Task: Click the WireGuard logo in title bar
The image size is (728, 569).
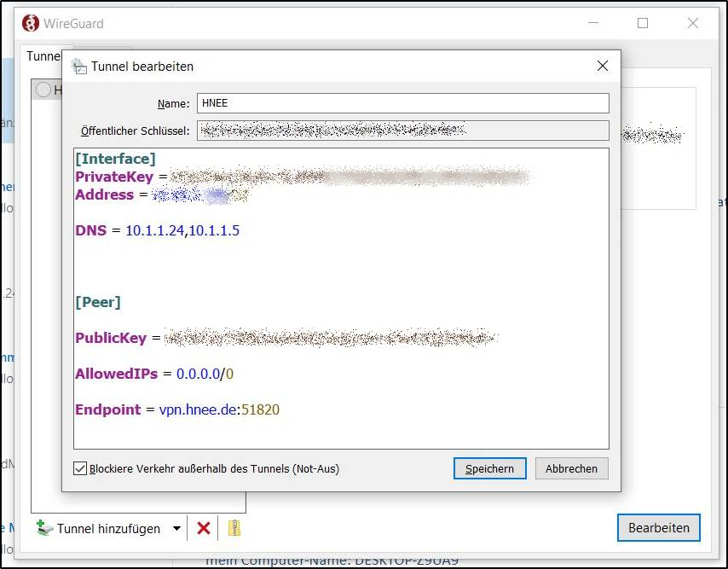Action: pos(31,24)
